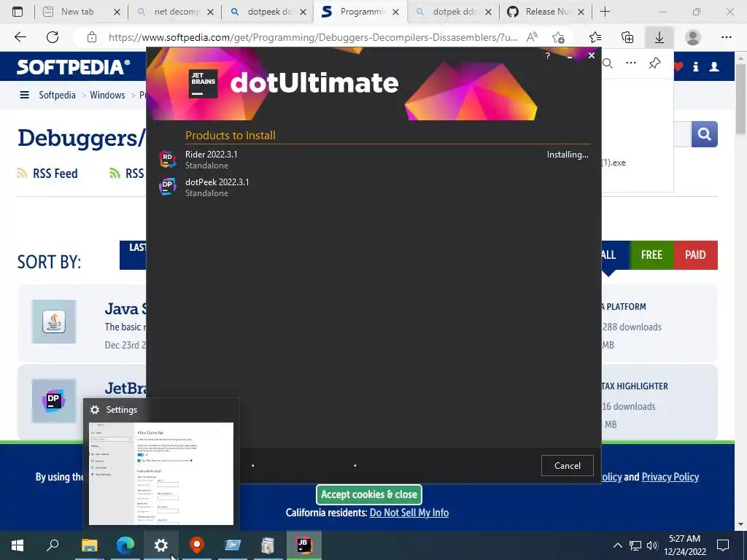Open Edge tab actions menu icon
The image size is (747, 560).
18,12
